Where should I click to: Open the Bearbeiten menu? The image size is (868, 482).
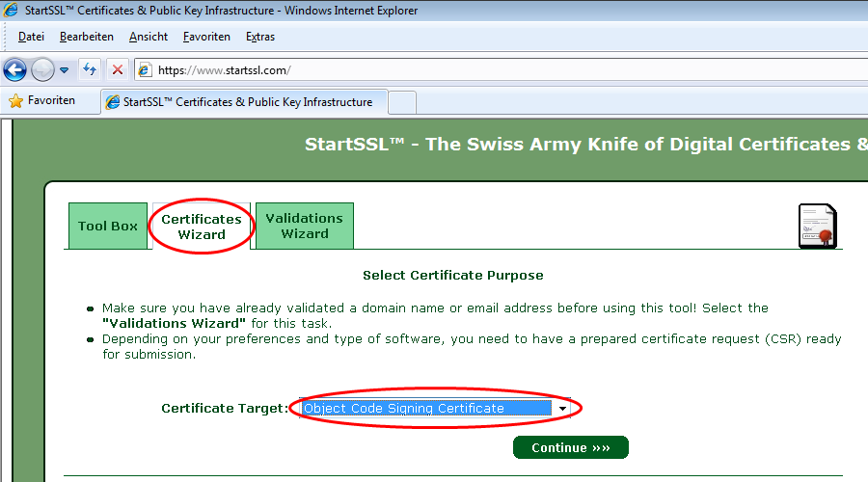[x=87, y=37]
